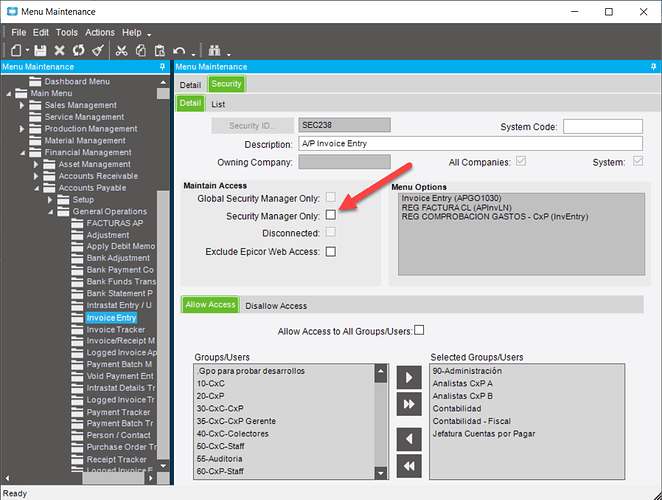Click the Receipt Tracker item icon
Image resolution: width=662 pixels, height=500 pixels.
(x=77, y=459)
